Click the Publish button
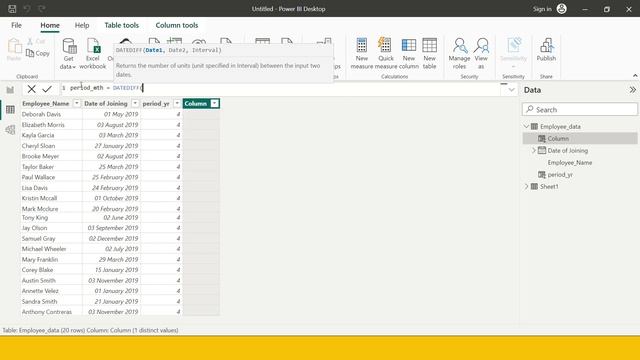This screenshot has height=360, width=640. [x=546, y=50]
